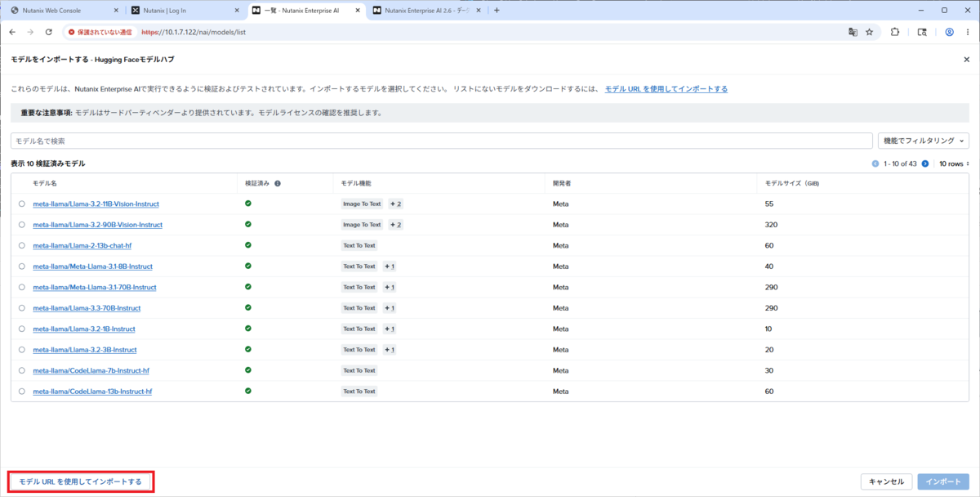Close the import dialog with the X icon
This screenshot has height=497, width=980.
pyautogui.click(x=967, y=60)
